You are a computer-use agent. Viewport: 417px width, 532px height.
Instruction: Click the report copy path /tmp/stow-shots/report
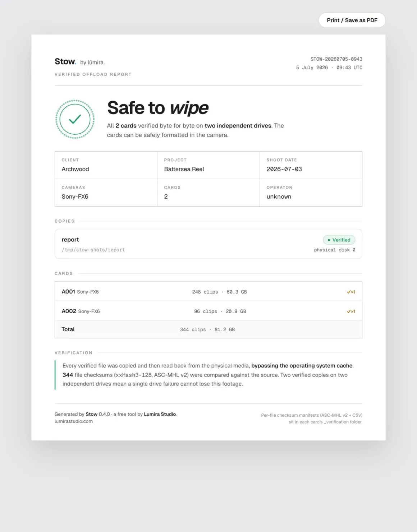click(x=93, y=250)
